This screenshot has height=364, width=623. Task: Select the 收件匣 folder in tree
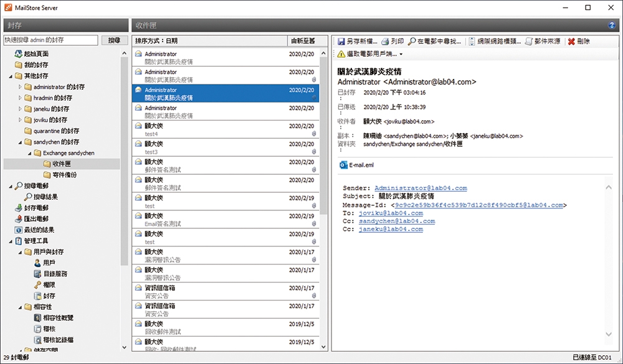(x=62, y=164)
